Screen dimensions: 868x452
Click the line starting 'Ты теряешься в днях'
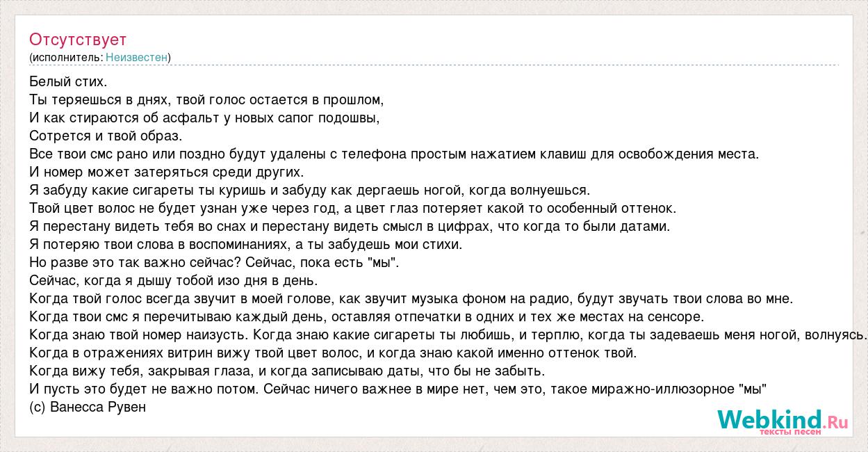pos(206,99)
